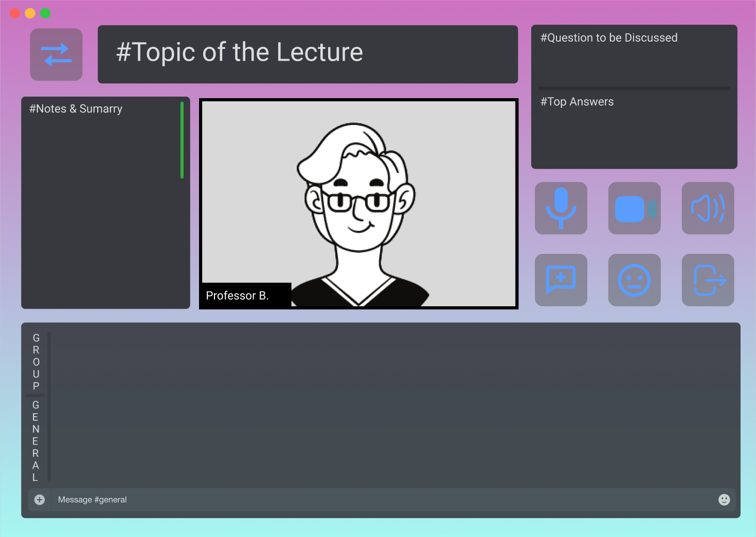Turn off the video camera
The height and width of the screenshot is (537, 756).
tap(635, 208)
